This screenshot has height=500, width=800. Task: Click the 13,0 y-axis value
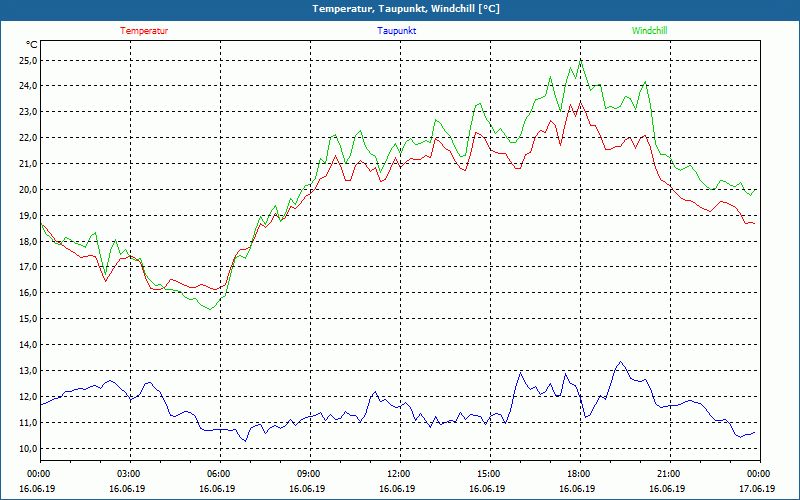tap(29, 371)
